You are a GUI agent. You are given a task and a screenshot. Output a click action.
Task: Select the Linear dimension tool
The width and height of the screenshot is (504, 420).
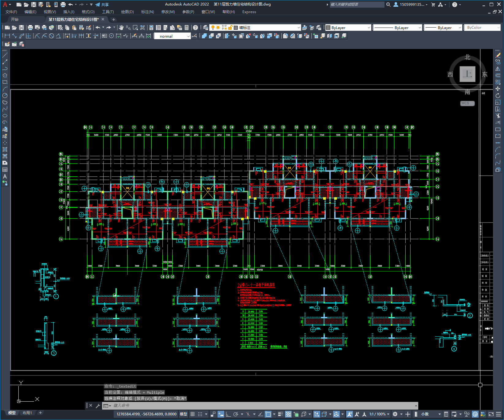[x=7, y=36]
